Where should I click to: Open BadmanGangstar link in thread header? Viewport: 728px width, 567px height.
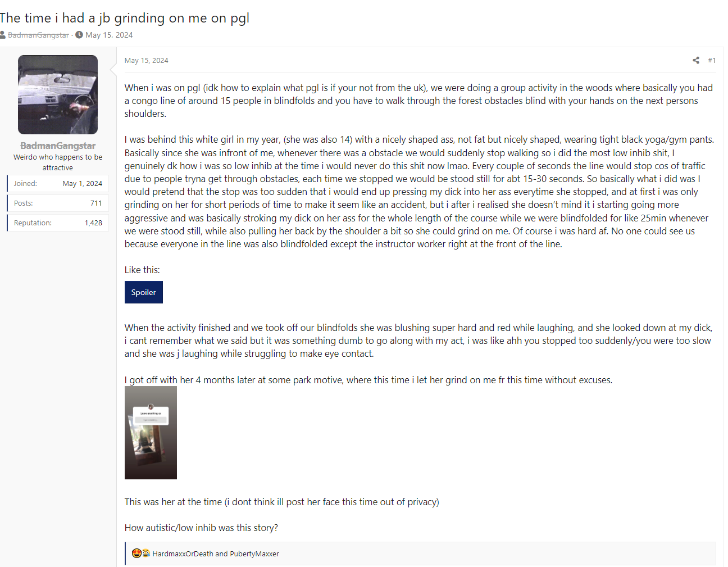38,35
